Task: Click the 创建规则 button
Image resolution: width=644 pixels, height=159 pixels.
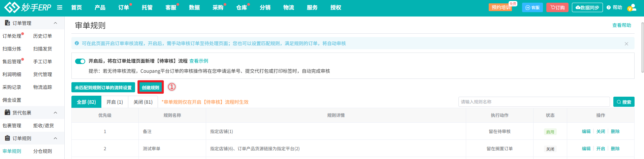Action: (151, 87)
